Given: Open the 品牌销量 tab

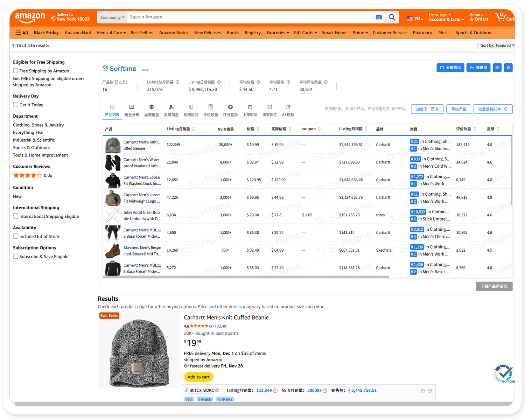Looking at the screenshot, I should pyautogui.click(x=152, y=110).
